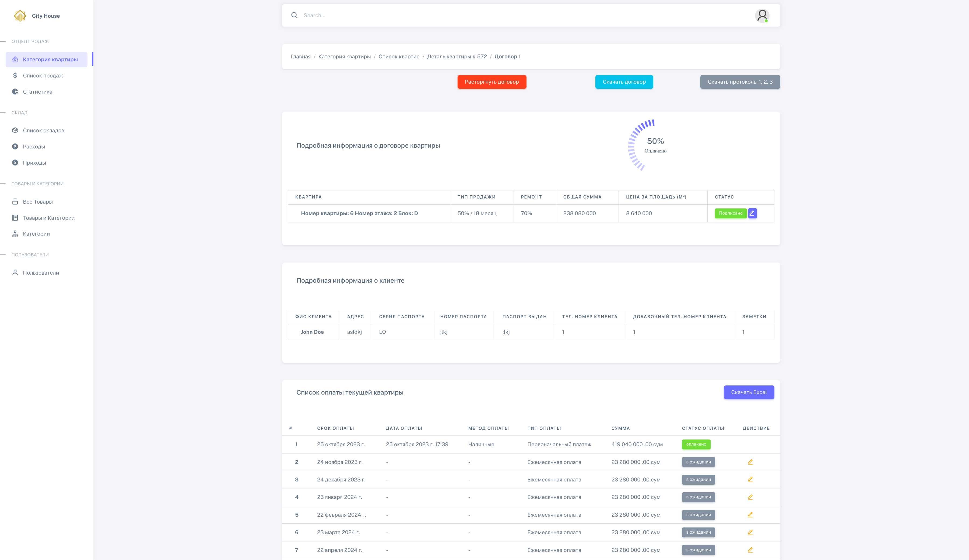Click Наличные payment method cell
This screenshot has height=560, width=969.
pyautogui.click(x=481, y=444)
